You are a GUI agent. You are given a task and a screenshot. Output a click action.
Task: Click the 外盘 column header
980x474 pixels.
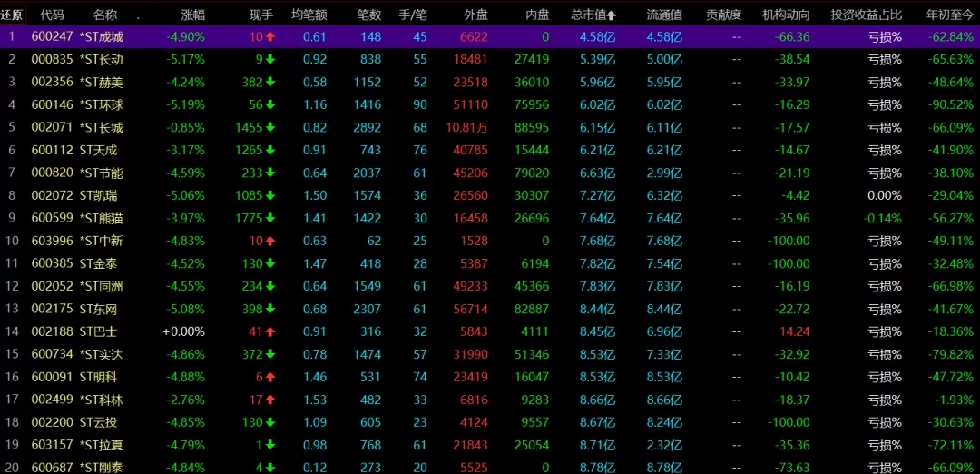point(475,15)
